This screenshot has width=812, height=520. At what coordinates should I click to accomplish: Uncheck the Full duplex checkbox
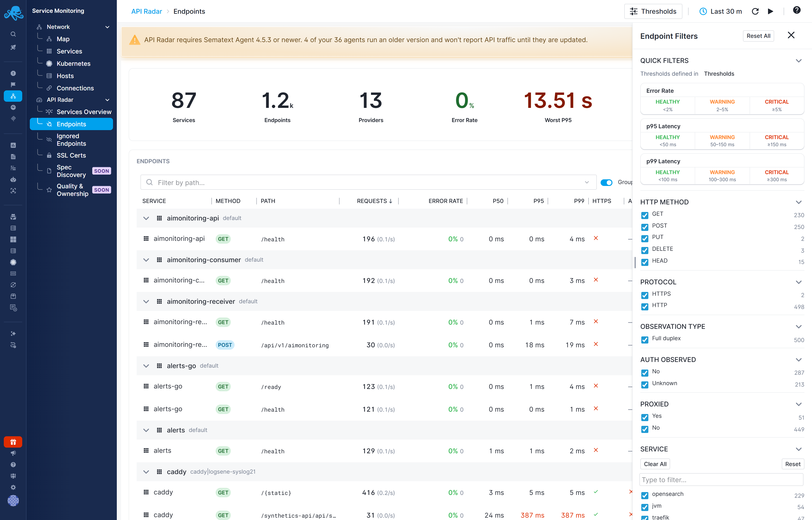pyautogui.click(x=645, y=340)
